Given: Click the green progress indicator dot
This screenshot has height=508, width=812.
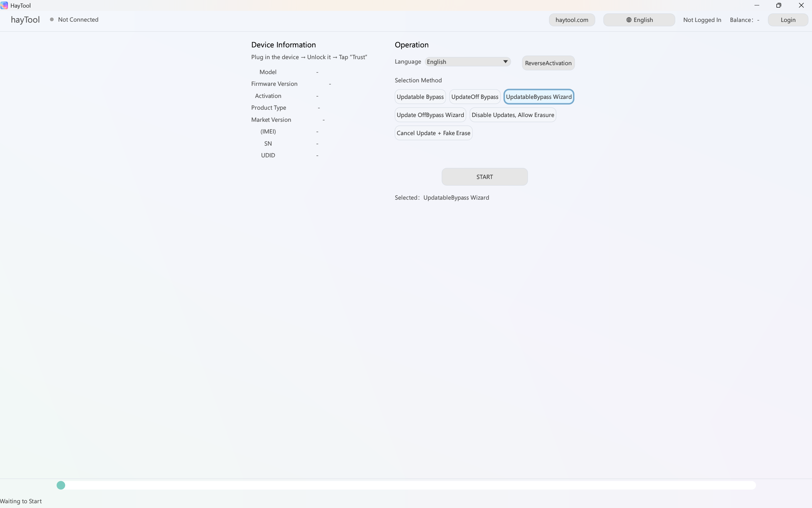Looking at the screenshot, I should click(x=61, y=485).
